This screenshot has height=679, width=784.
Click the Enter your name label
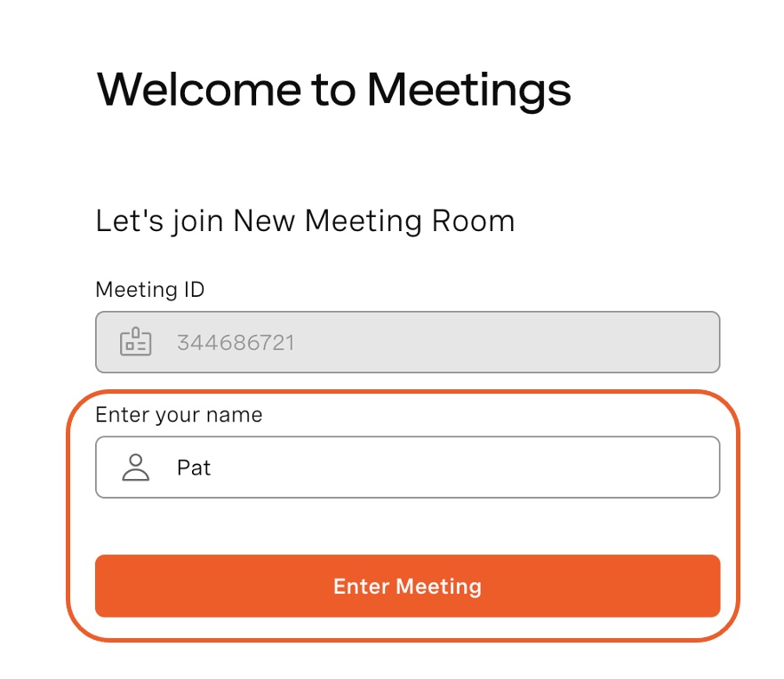point(179,416)
